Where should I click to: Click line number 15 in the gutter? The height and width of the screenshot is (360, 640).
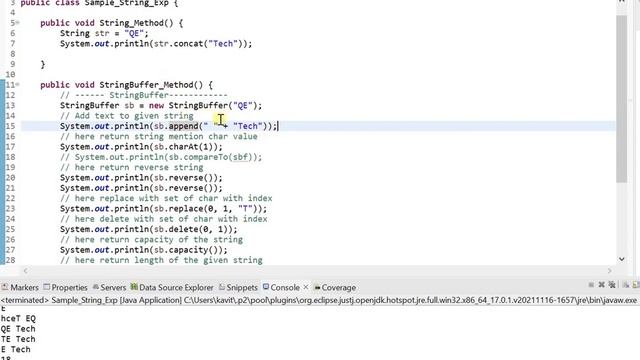tap(10, 126)
